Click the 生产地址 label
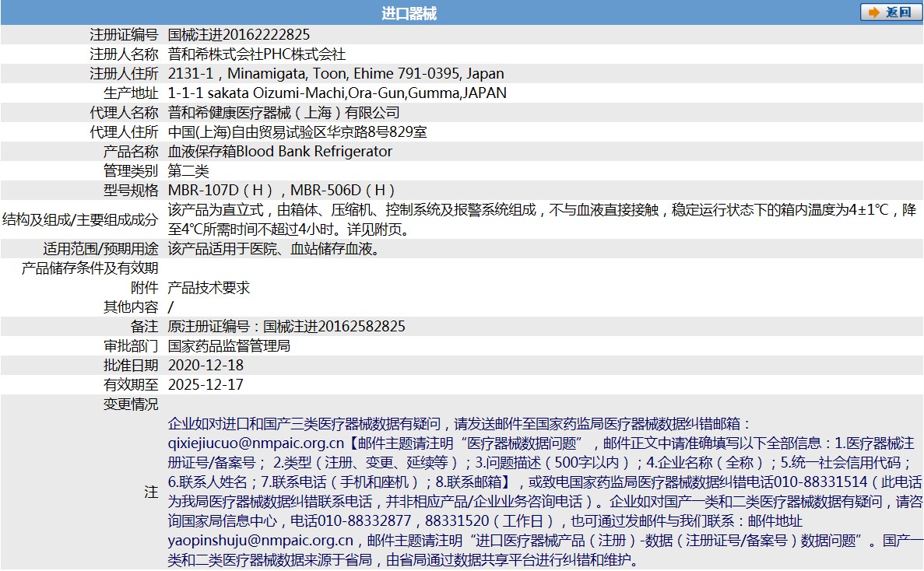This screenshot has width=924, height=571. (x=131, y=93)
